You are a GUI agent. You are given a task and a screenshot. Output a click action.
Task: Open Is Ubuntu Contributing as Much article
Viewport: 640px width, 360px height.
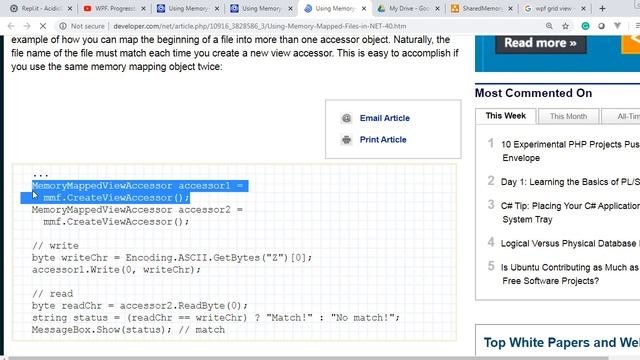(570, 274)
